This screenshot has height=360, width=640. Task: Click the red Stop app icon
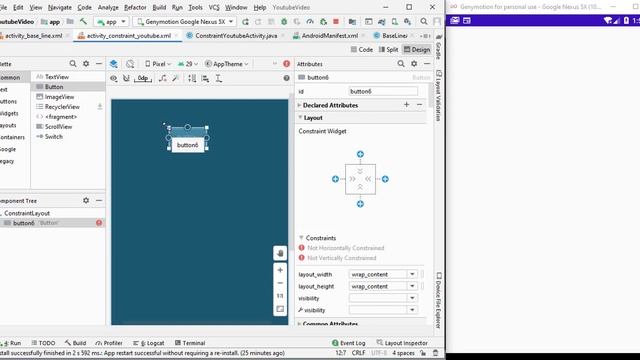pos(336,22)
